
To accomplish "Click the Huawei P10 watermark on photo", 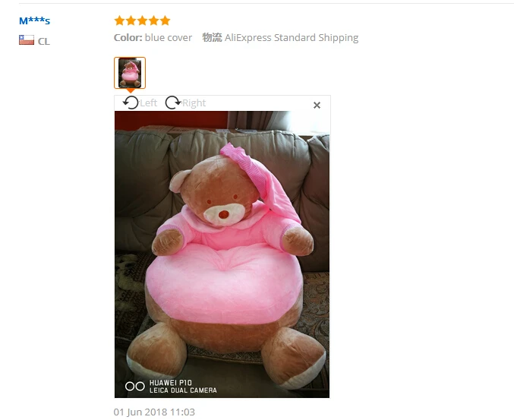I will 171,387.
